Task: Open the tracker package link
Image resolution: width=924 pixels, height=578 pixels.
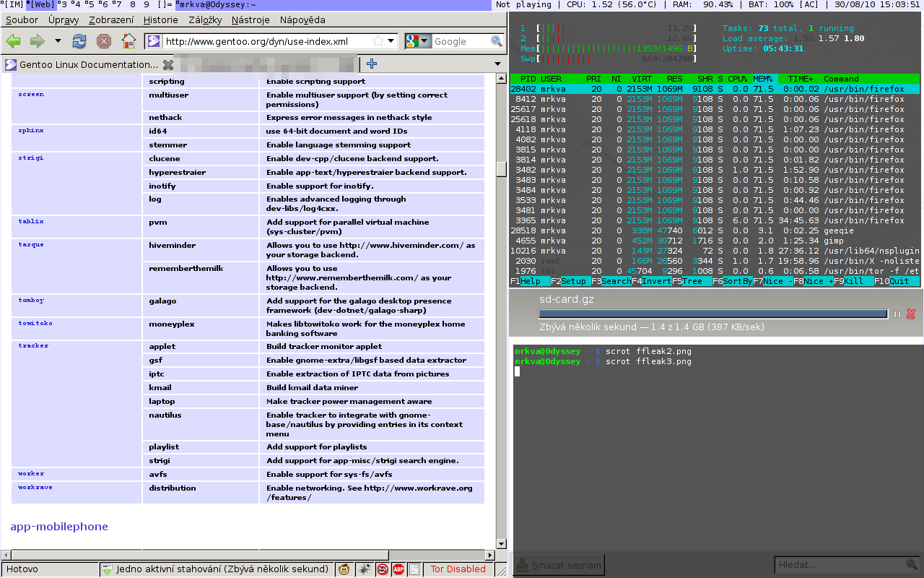Action: click(33, 345)
